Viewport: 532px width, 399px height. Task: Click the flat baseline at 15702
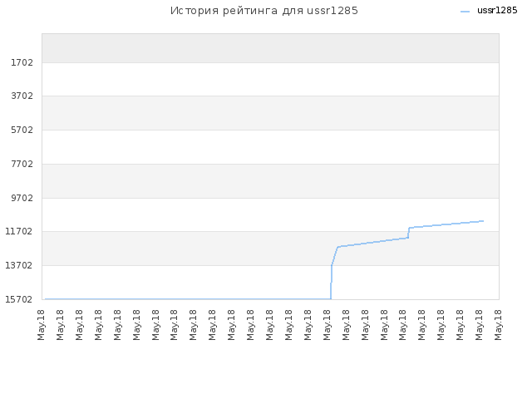coord(188,299)
